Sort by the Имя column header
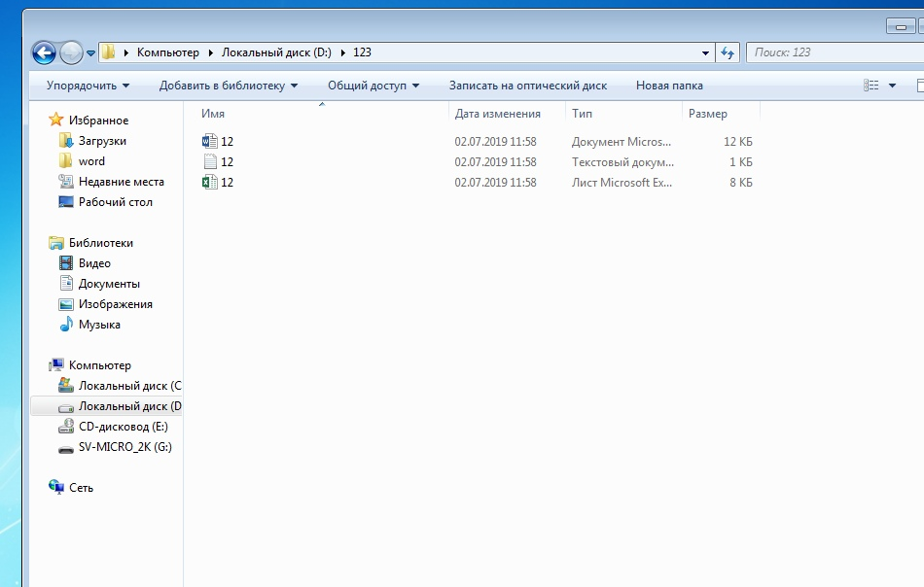Screen dimensions: 924x587 click(x=213, y=114)
